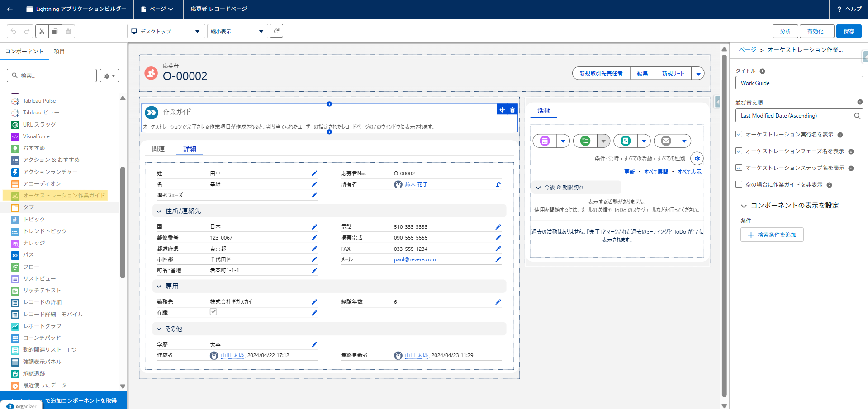Open the 縮小表示 zoom dropdown
Image resolution: width=868 pixels, height=409 pixels.
click(237, 31)
